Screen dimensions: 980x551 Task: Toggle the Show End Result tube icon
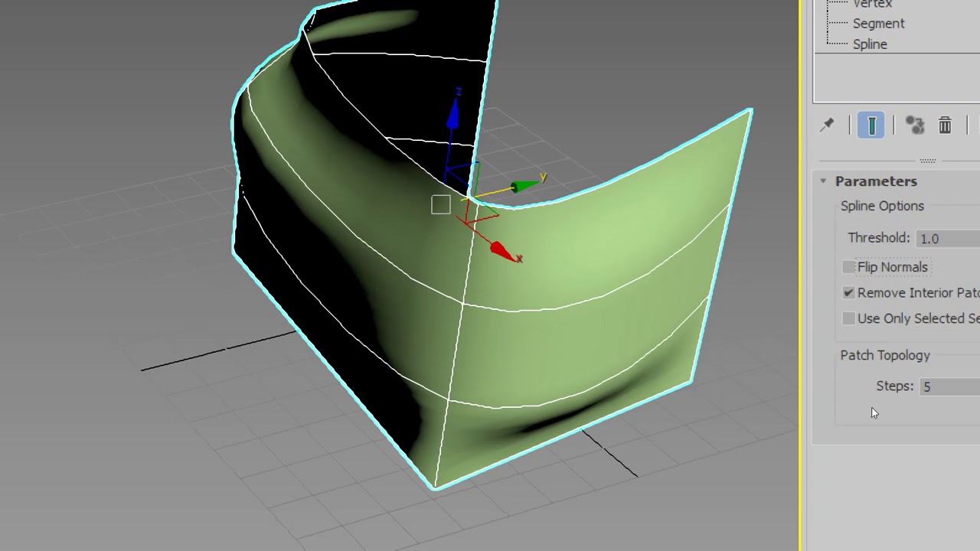(x=871, y=126)
